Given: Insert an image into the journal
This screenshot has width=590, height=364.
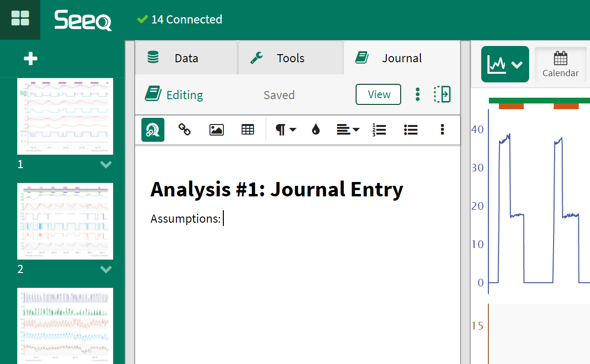Looking at the screenshot, I should pos(217,130).
